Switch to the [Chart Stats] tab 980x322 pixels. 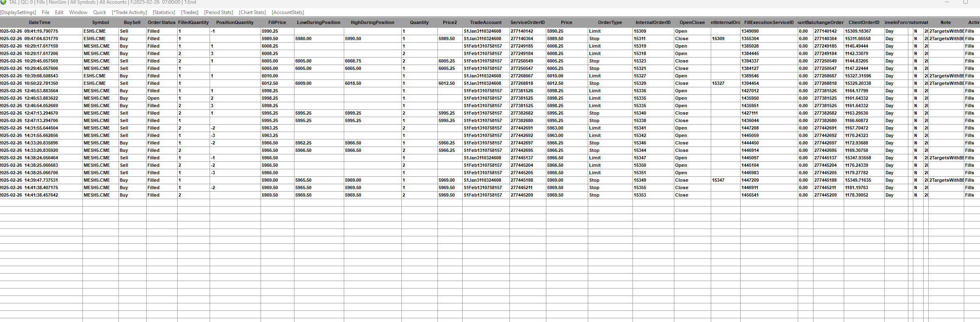coord(252,12)
